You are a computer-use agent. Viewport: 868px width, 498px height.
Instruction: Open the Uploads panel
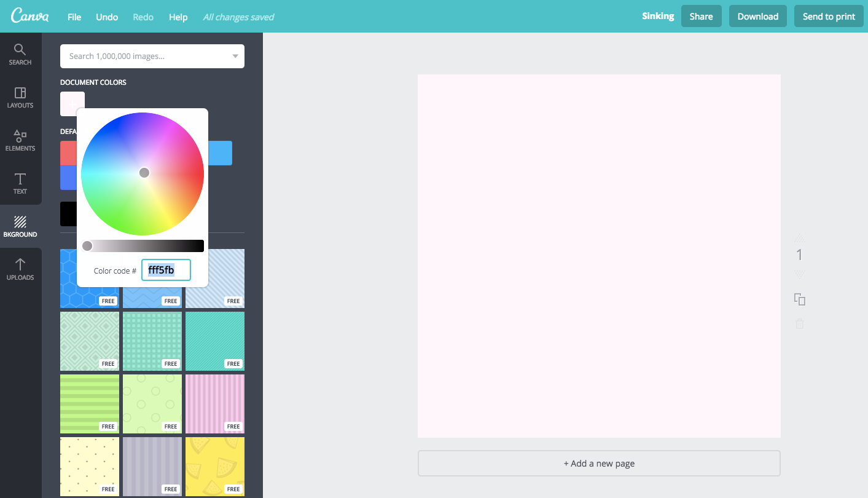[20, 271]
